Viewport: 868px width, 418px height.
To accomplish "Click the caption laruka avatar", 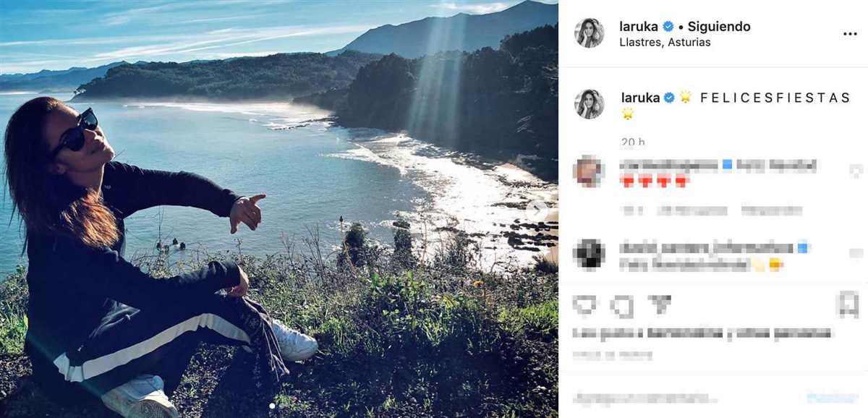I will click(589, 104).
